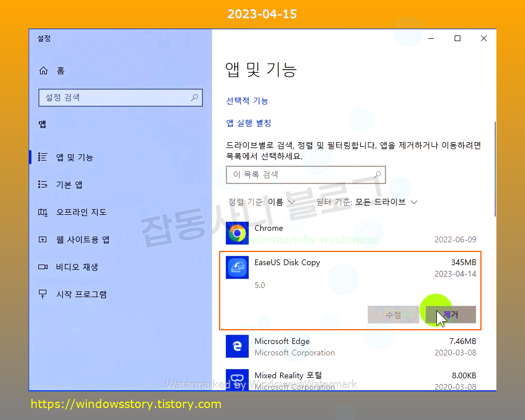The image size is (525, 420).
Task: Click the EaseUS version '5.0' text
Action: tap(260, 285)
